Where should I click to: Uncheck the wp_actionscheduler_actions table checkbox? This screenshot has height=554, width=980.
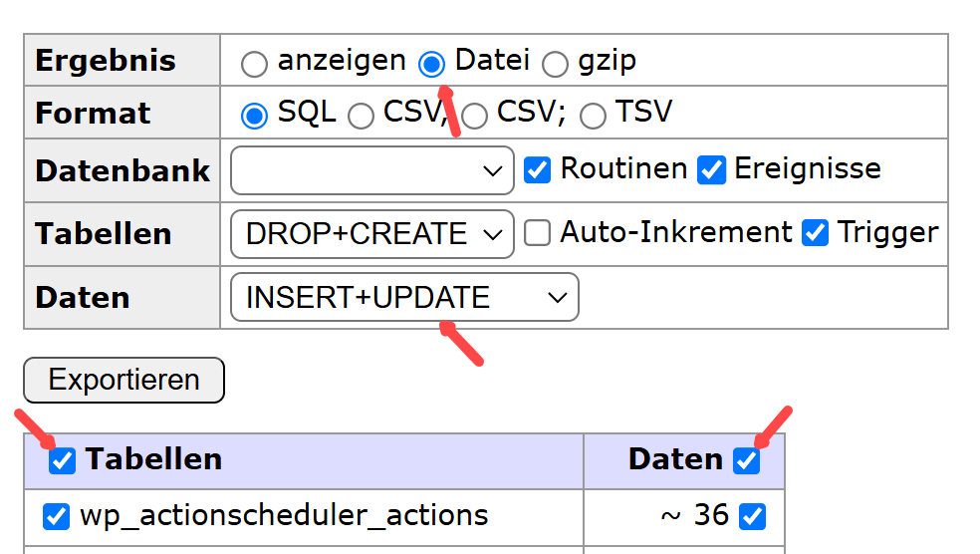pos(56,516)
